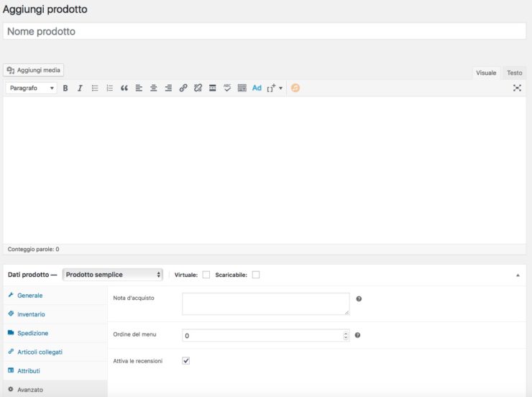Click the orange circular plugin icon

[295, 88]
